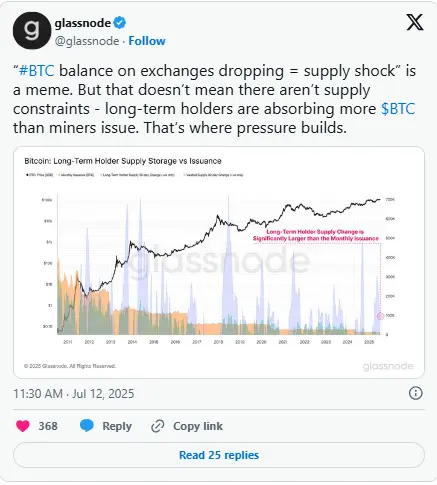The width and height of the screenshot is (437, 485).
Task: Click the Reply text button
Action: (x=117, y=426)
